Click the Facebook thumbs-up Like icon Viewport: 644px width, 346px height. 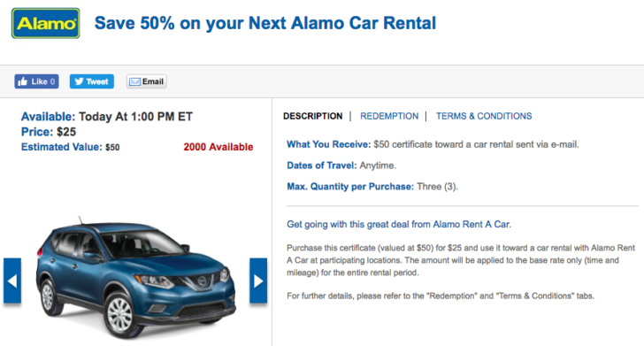click(23, 81)
